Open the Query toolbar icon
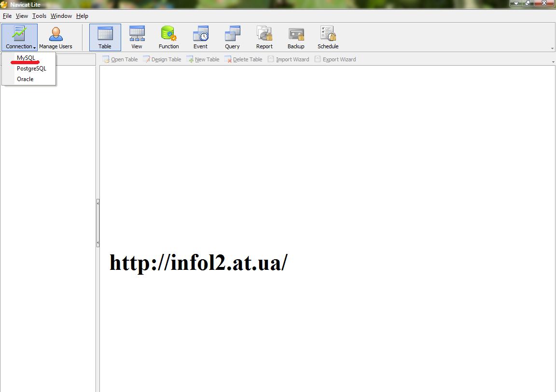The width and height of the screenshot is (556, 392). (232, 37)
